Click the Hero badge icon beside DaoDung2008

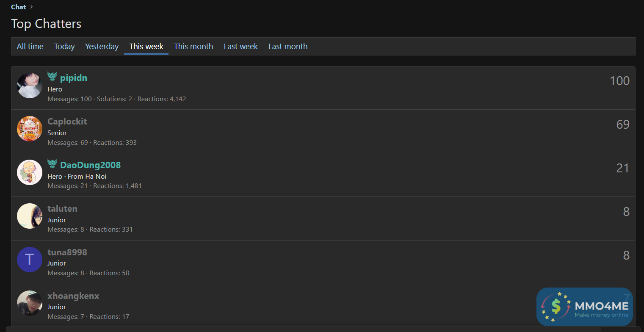[x=52, y=163]
